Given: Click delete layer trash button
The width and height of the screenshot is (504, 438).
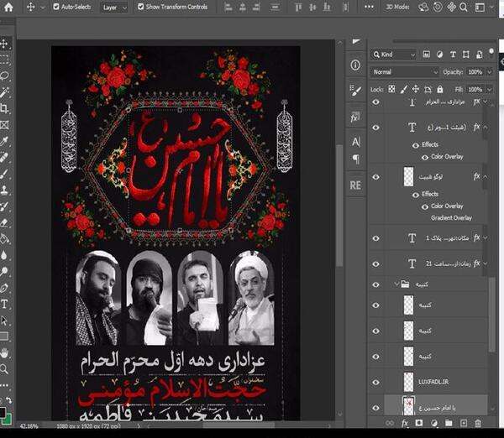Looking at the screenshot, I should click(x=478, y=423).
